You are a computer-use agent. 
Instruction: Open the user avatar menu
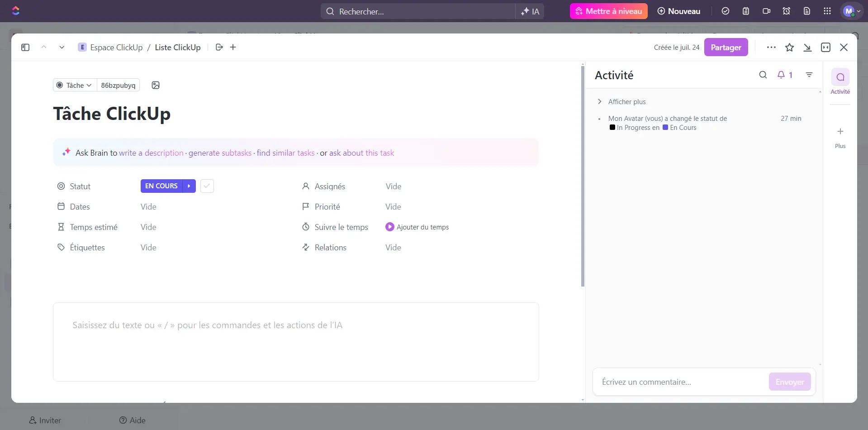click(852, 11)
